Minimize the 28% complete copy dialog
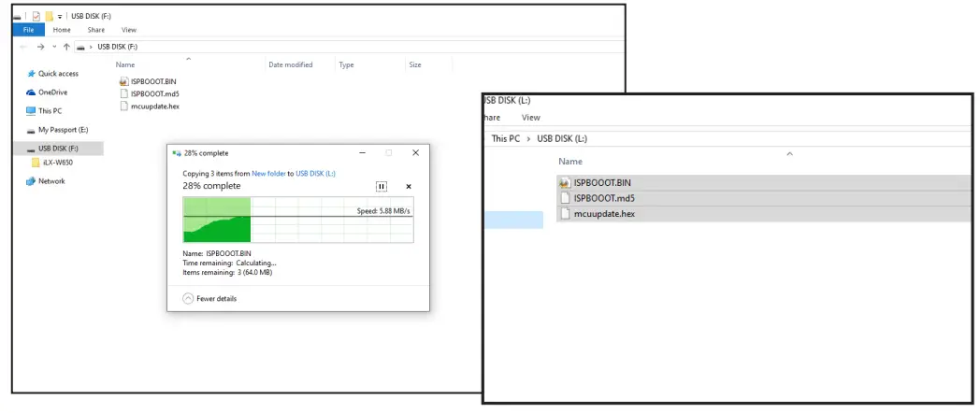The image size is (980, 413). pyautogui.click(x=363, y=153)
